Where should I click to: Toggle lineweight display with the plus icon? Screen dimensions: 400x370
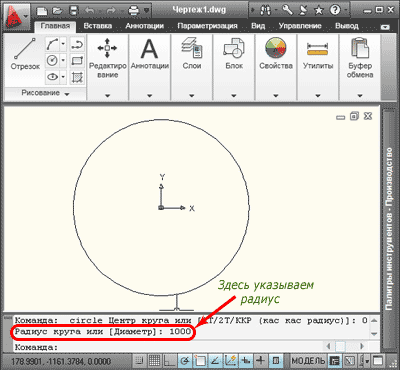click(261, 361)
